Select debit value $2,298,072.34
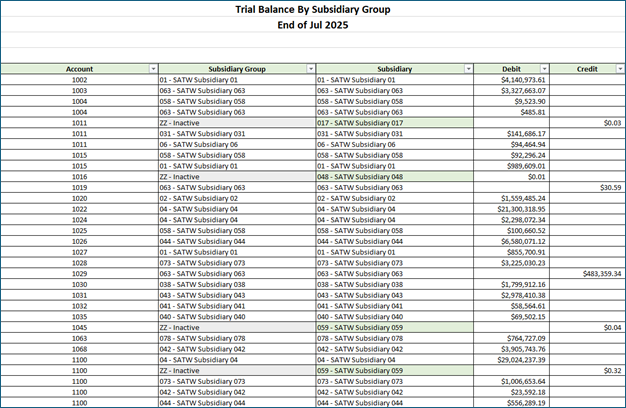Image resolution: width=626 pixels, height=408 pixels. [511, 220]
